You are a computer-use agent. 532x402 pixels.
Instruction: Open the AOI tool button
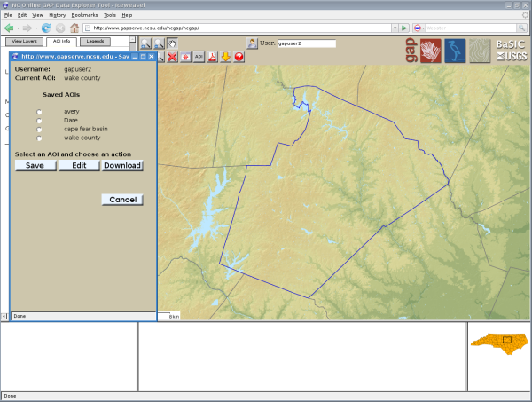(199, 57)
